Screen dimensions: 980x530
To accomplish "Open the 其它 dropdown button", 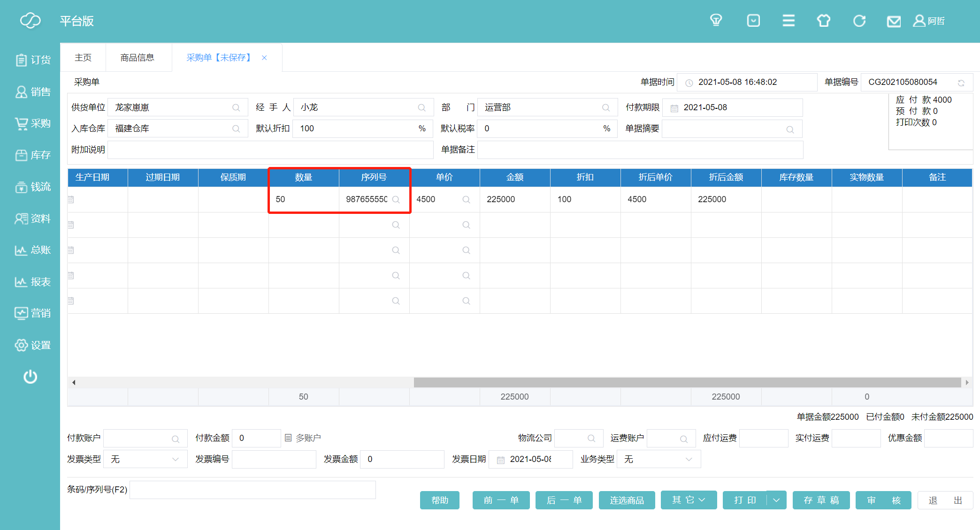I will pyautogui.click(x=688, y=500).
